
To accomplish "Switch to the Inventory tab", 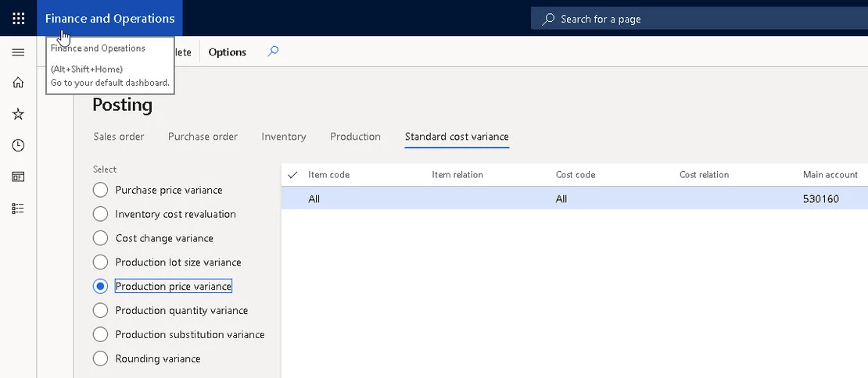I will click(x=283, y=137).
